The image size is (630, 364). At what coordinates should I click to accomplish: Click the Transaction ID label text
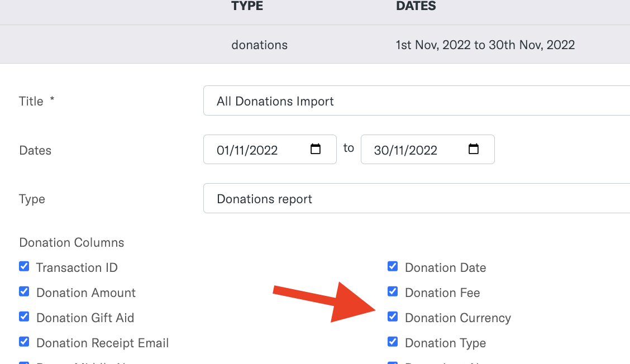tap(77, 267)
